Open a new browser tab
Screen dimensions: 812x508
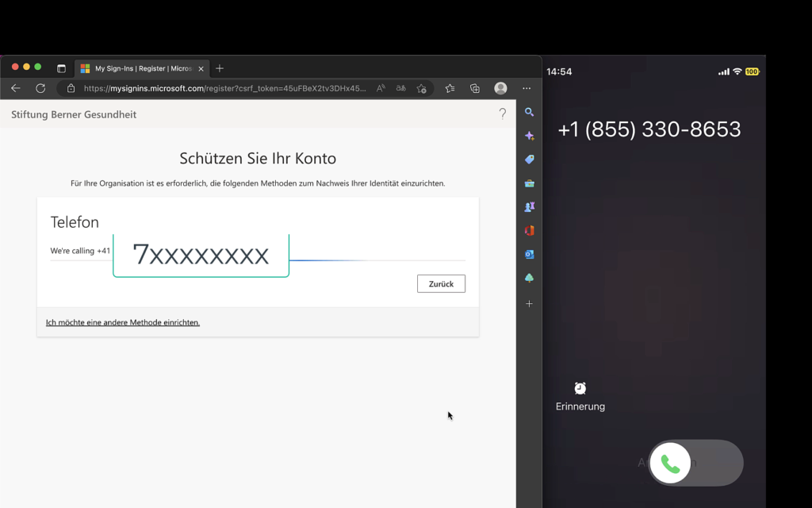pos(220,68)
